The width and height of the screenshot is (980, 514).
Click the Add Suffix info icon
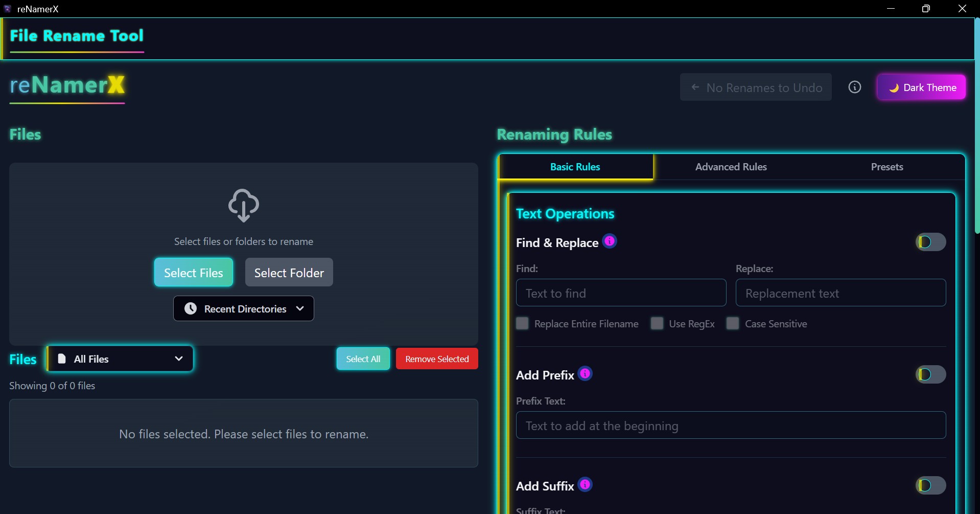coord(586,484)
